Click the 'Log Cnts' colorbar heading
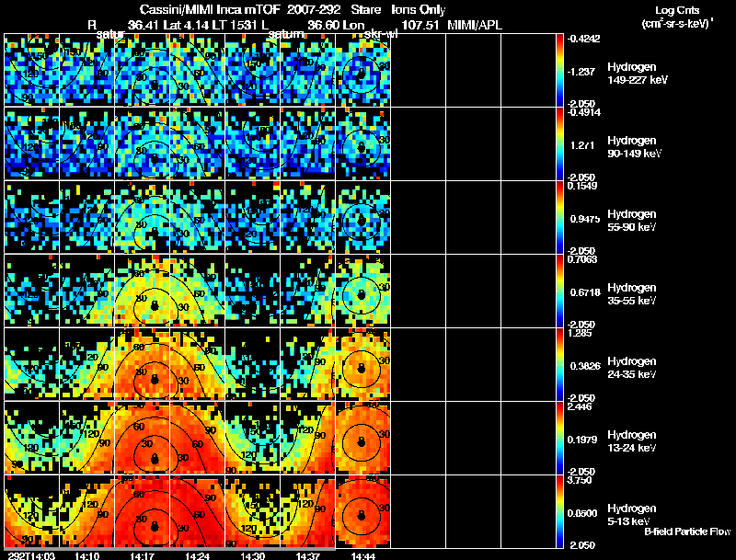Viewport: 736px width, 560px height. point(676,10)
